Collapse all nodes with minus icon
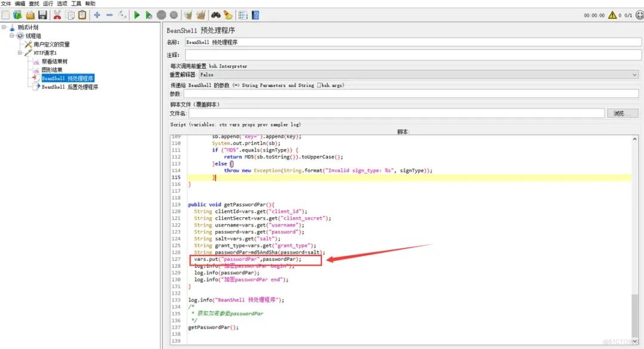Viewport: 644px width, 349px height. coord(109,15)
